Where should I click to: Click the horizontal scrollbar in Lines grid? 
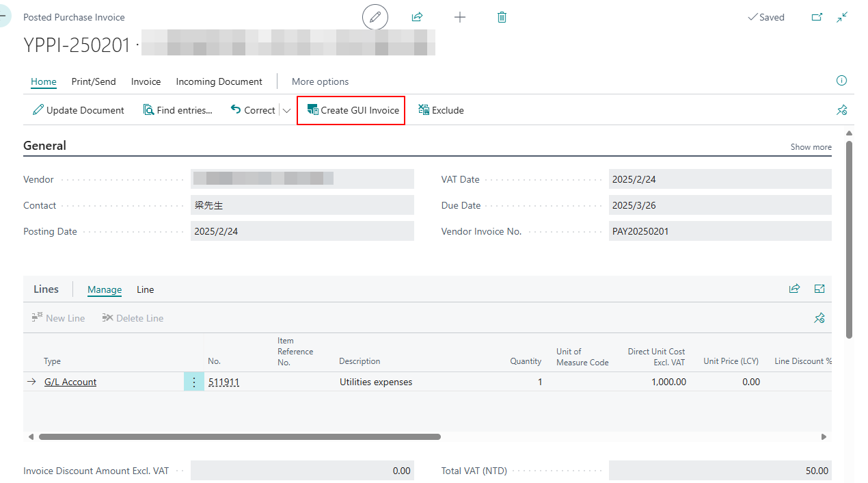(x=240, y=436)
